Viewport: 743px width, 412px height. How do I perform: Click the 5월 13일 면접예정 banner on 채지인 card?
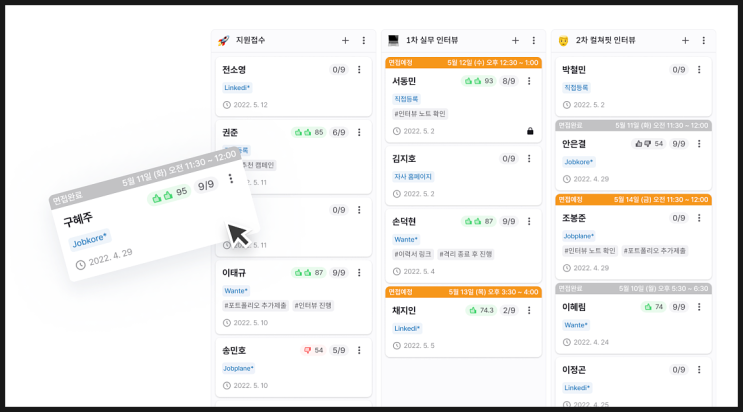[463, 292]
